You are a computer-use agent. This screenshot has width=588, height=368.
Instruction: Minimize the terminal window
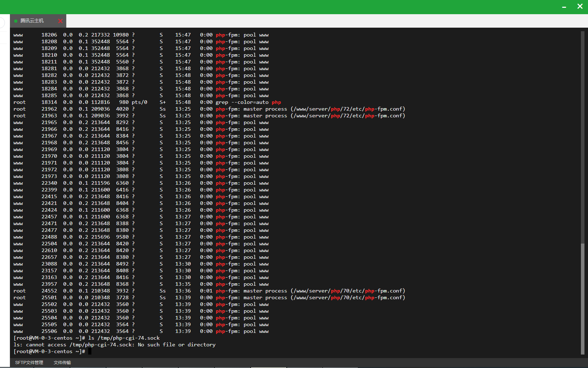564,7
